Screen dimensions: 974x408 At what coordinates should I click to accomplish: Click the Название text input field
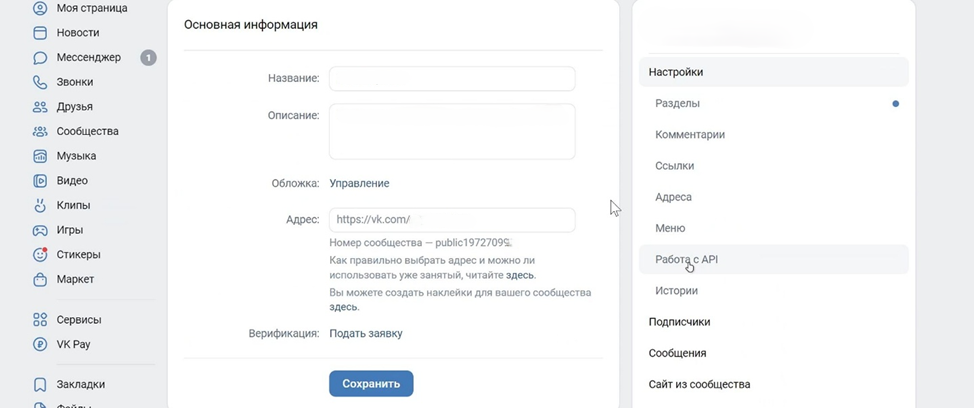(x=452, y=79)
